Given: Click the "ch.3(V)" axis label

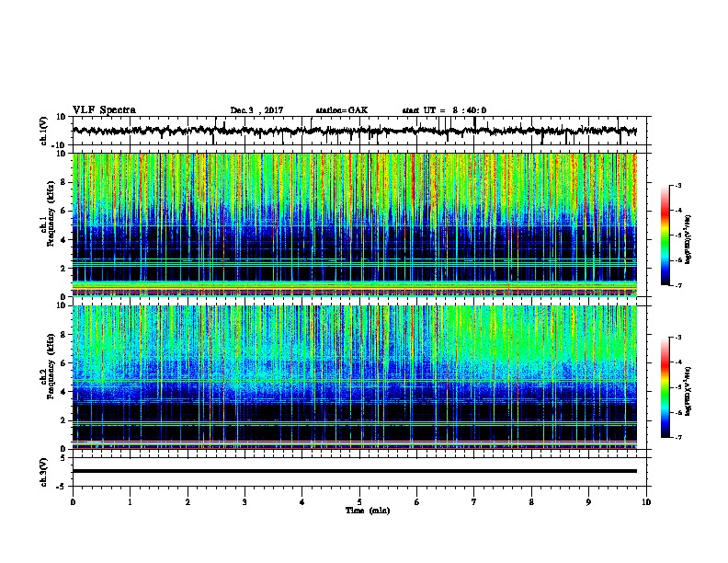Looking at the screenshot, I should coord(44,472).
